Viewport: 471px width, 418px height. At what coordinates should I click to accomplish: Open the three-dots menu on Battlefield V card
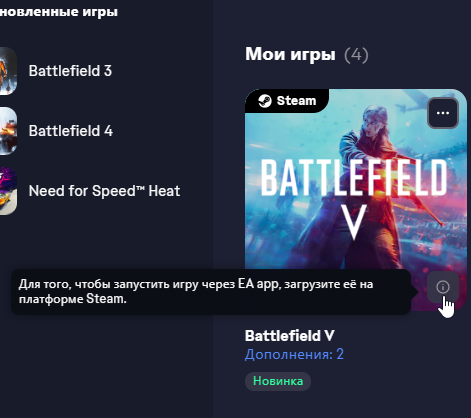click(x=443, y=113)
